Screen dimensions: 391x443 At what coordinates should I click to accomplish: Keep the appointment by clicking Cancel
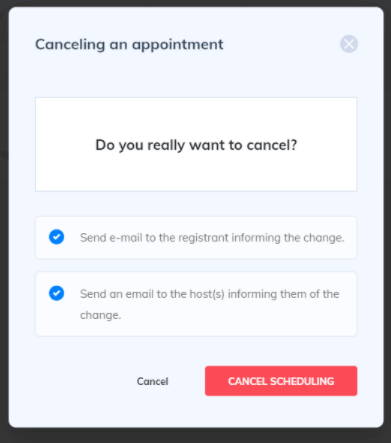coord(153,381)
